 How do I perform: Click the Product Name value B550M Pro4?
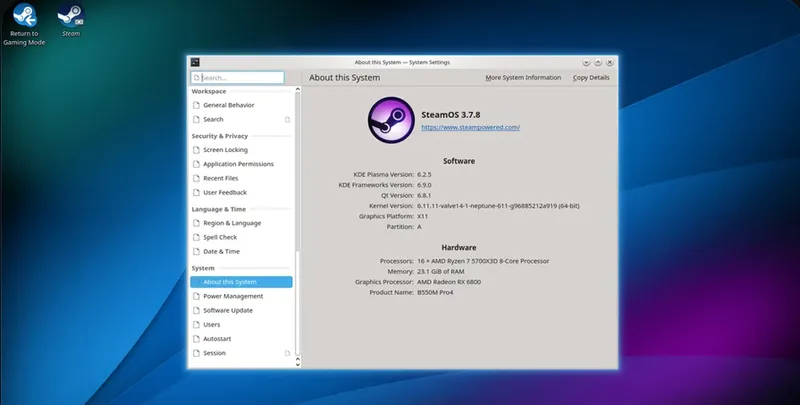pos(435,293)
